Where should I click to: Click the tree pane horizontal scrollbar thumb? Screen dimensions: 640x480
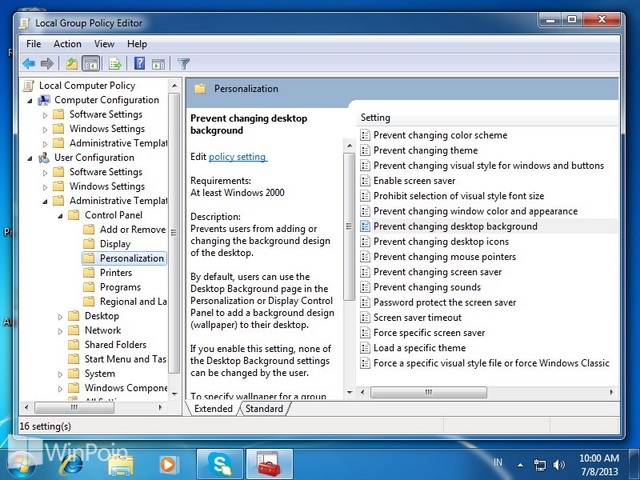point(74,407)
